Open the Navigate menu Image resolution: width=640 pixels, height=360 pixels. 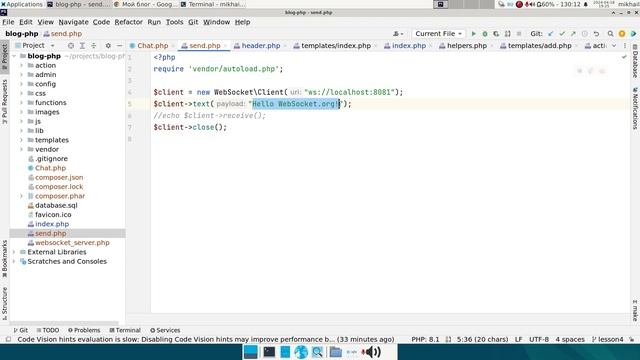click(73, 22)
